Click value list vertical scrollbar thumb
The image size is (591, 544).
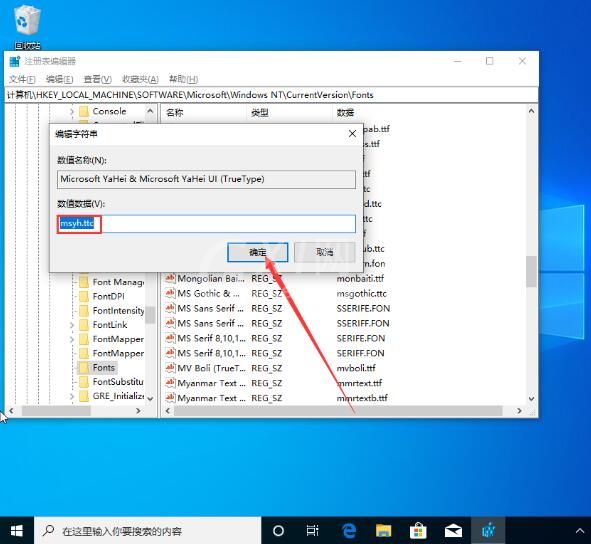click(x=531, y=271)
